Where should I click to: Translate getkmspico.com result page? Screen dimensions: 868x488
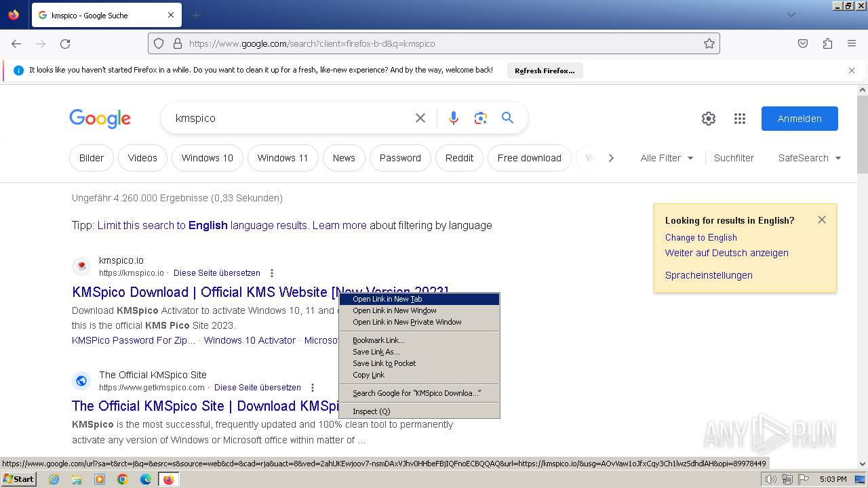258,388
